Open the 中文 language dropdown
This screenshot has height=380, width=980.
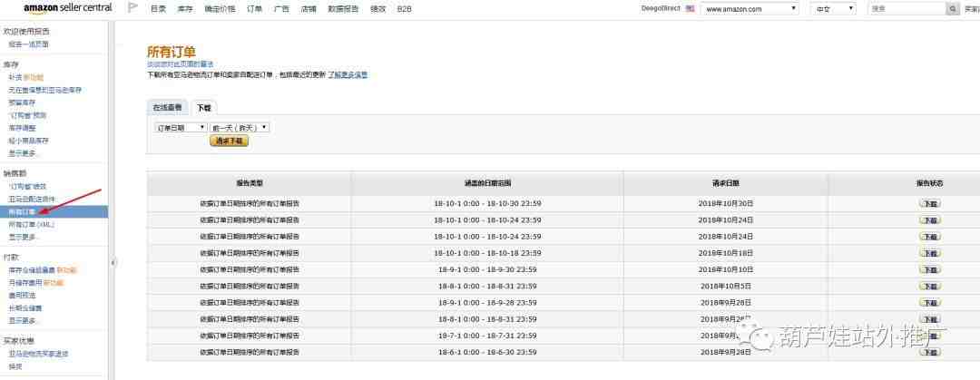(x=832, y=8)
